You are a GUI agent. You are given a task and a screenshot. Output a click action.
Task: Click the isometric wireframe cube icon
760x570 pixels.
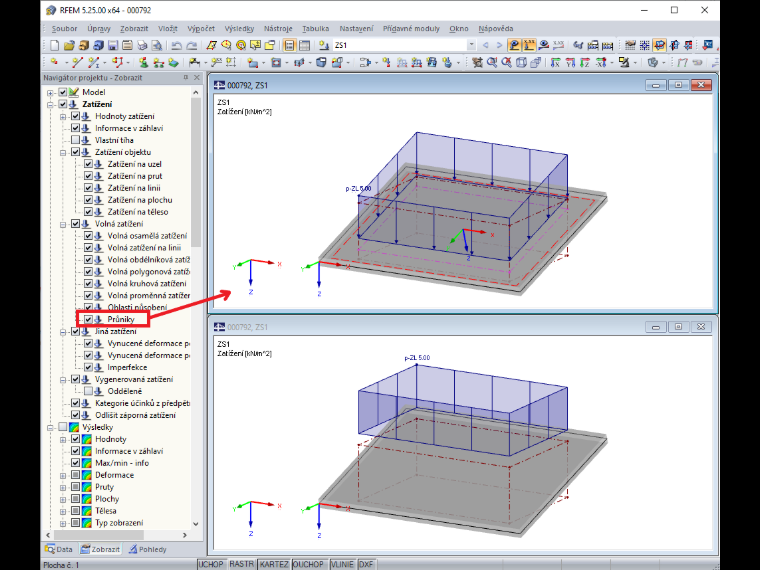click(522, 62)
